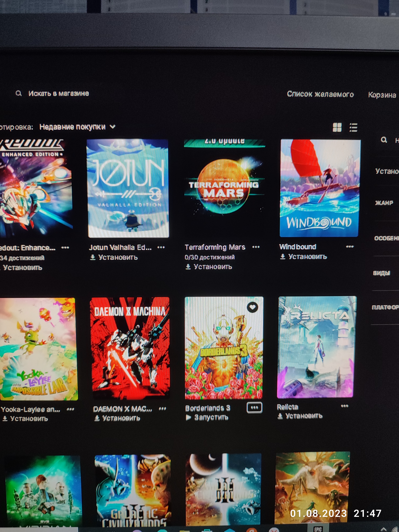Click the 'Relicta' title text

coord(287,407)
